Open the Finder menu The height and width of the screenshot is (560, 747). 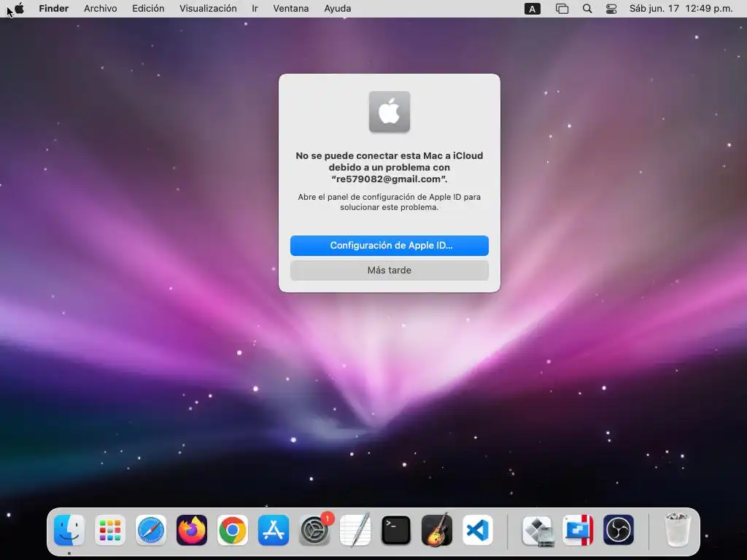[x=54, y=9]
